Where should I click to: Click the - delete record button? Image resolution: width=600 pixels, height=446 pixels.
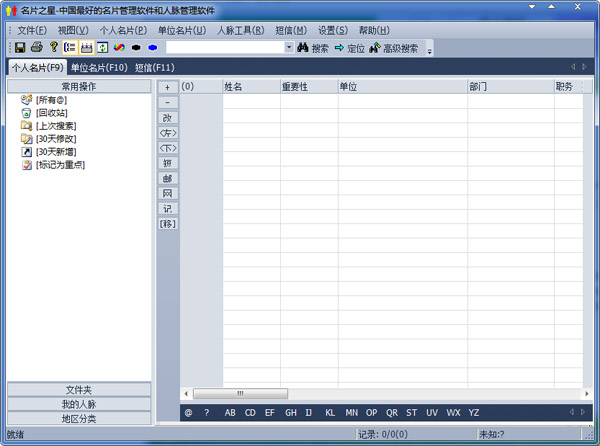[168, 103]
